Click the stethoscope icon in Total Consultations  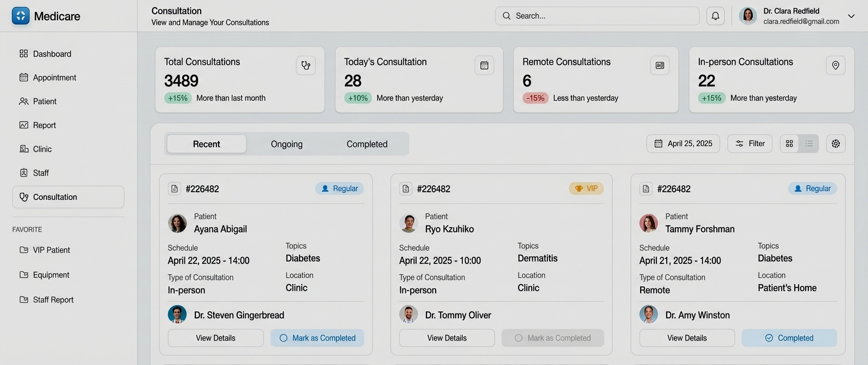[x=306, y=65]
